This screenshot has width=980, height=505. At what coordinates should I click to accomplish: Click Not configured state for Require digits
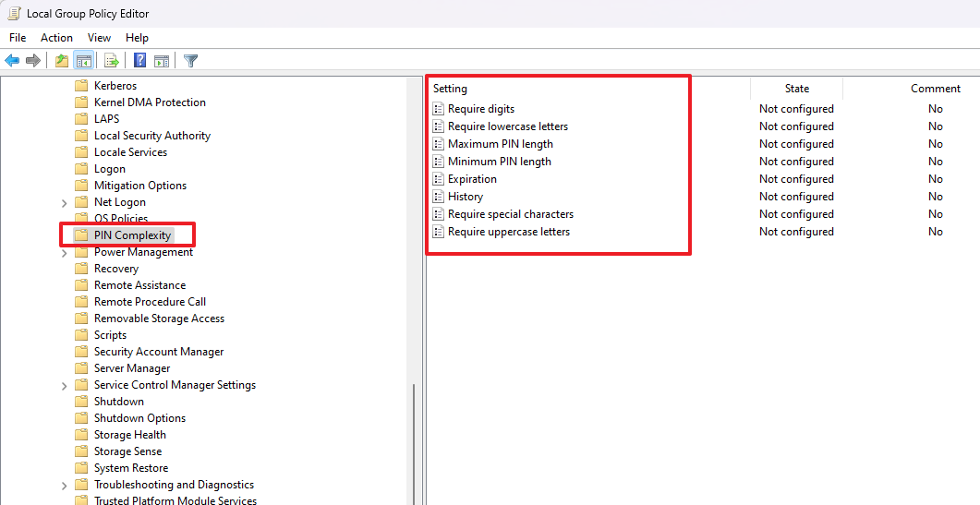point(796,109)
